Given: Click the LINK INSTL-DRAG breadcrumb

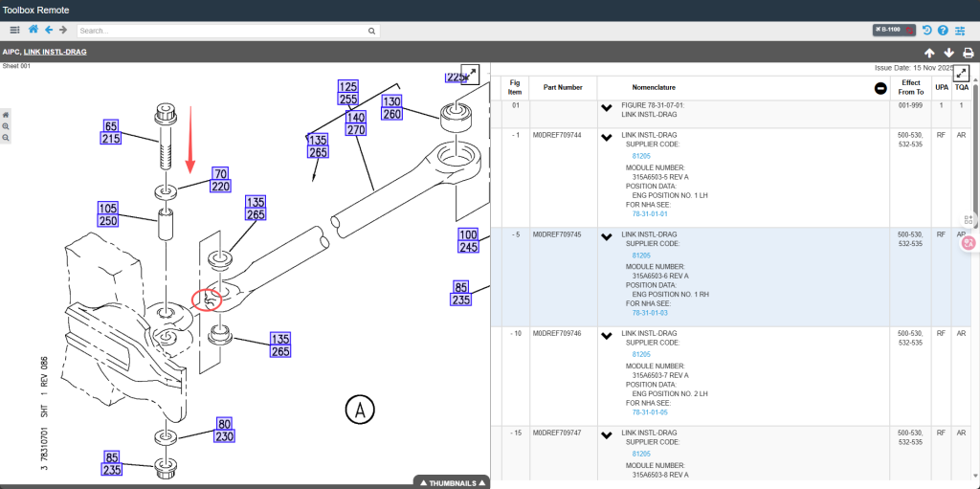Looking at the screenshot, I should tap(55, 52).
